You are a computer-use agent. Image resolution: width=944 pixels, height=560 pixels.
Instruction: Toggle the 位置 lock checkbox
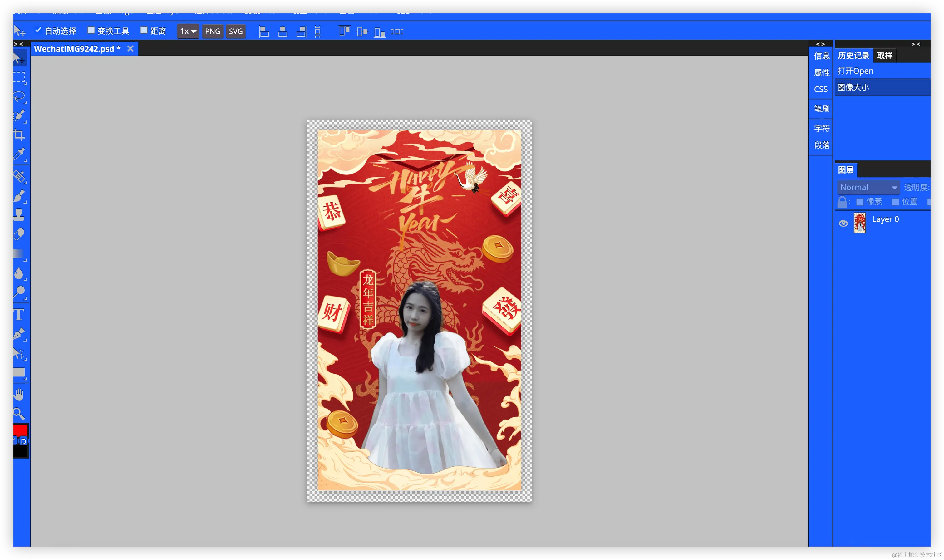[x=895, y=202]
